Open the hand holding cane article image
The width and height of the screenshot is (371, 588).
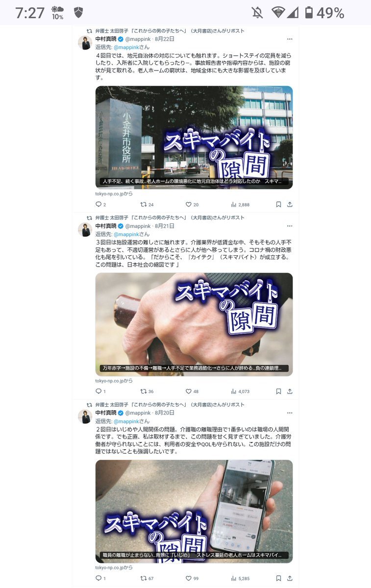tap(194, 324)
